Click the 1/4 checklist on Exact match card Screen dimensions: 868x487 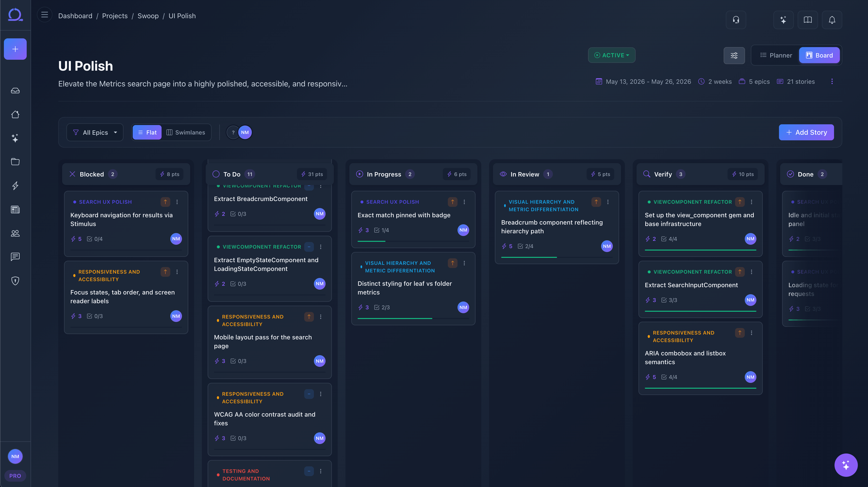(381, 230)
